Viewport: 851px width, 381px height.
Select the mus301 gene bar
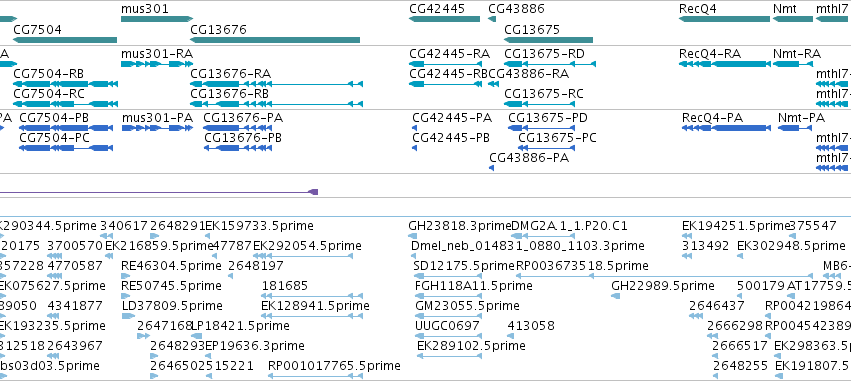tap(157, 19)
